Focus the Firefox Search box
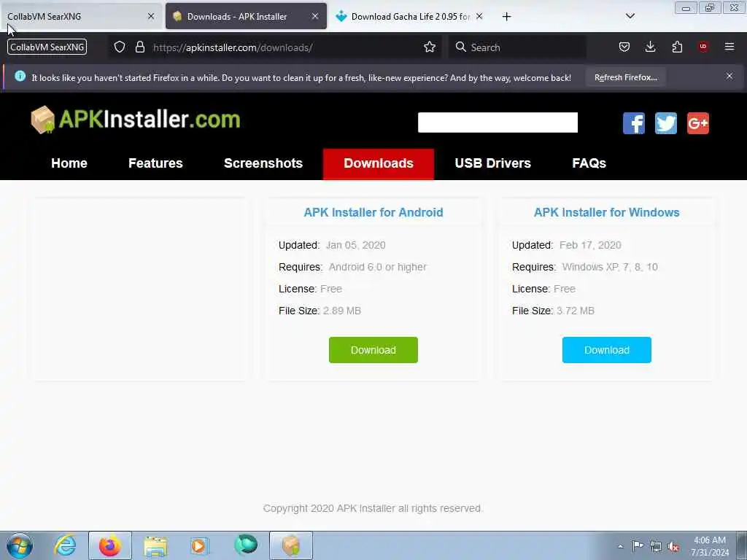Viewport: 747px width, 560px height. click(x=517, y=47)
